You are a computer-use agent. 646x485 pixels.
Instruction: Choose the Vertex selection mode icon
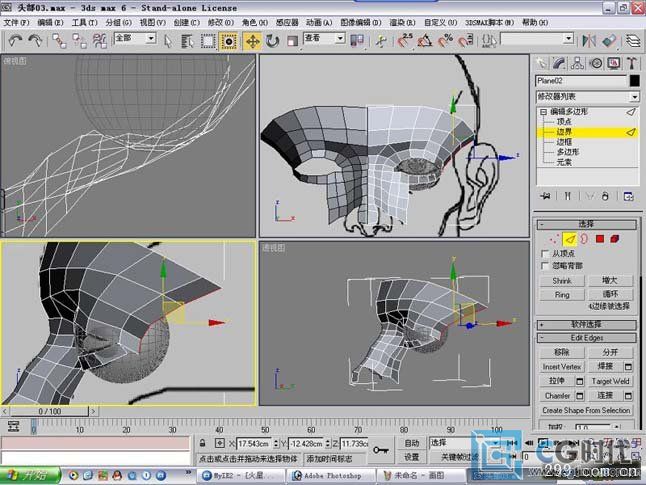(554, 239)
